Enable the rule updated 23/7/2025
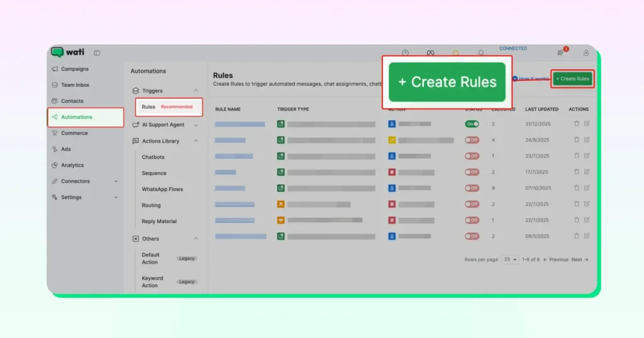This screenshot has height=338, width=644. pyautogui.click(x=472, y=156)
